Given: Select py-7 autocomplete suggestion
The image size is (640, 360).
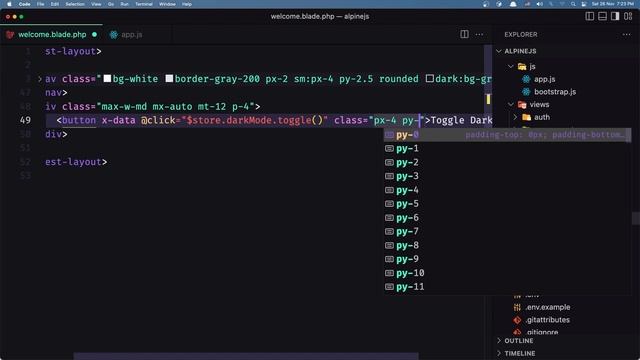Looking at the screenshot, I should [507, 231].
